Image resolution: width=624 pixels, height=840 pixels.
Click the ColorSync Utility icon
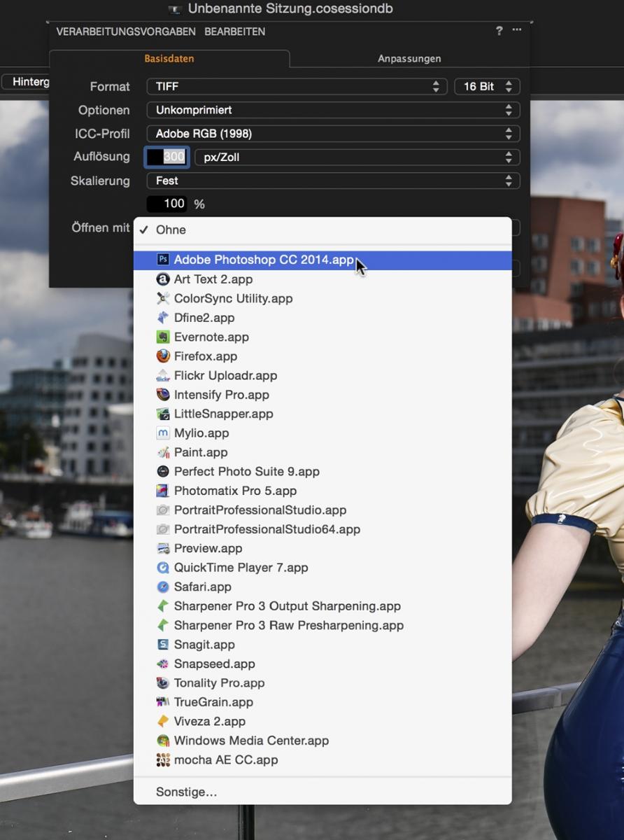[x=163, y=298]
